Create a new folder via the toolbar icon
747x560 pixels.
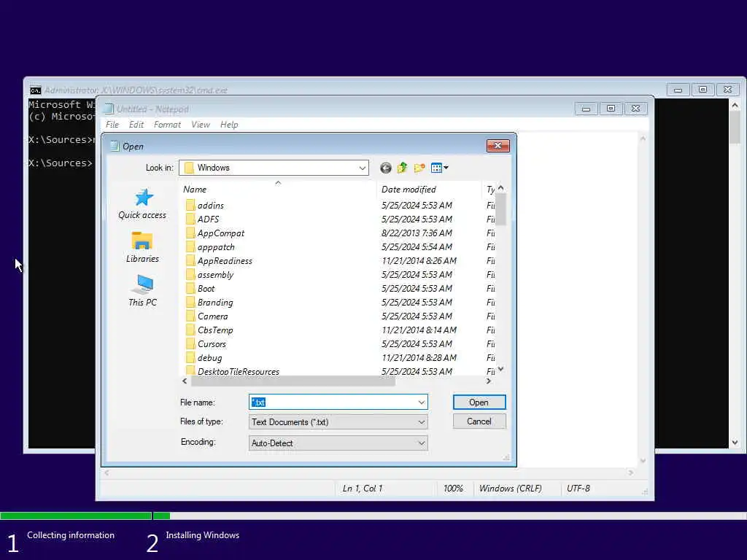point(419,168)
